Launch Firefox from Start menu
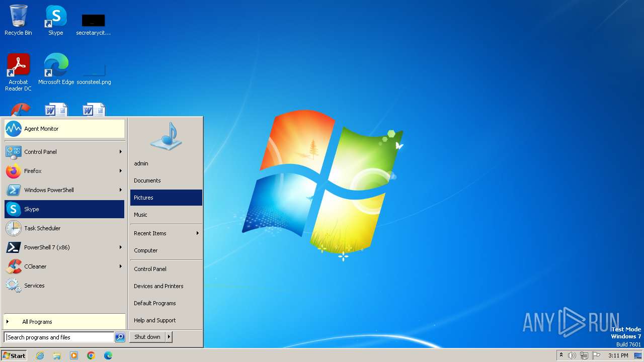 coord(64,171)
